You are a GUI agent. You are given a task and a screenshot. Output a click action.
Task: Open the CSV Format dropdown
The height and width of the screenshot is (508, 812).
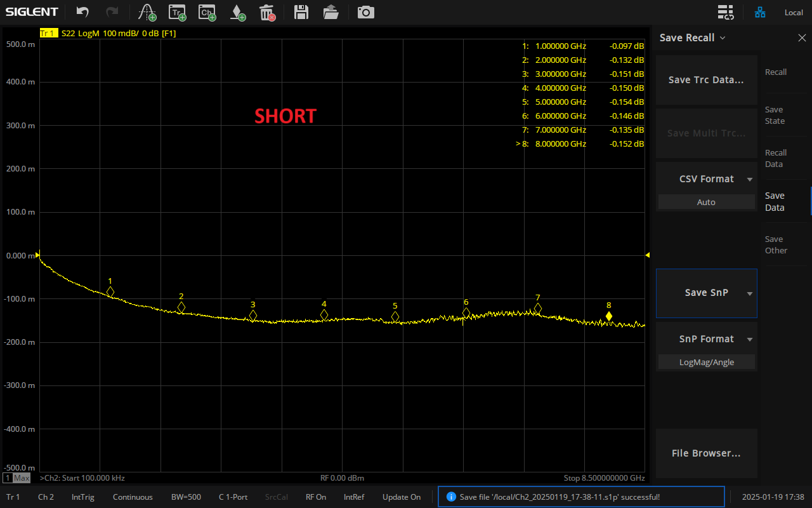click(706, 180)
